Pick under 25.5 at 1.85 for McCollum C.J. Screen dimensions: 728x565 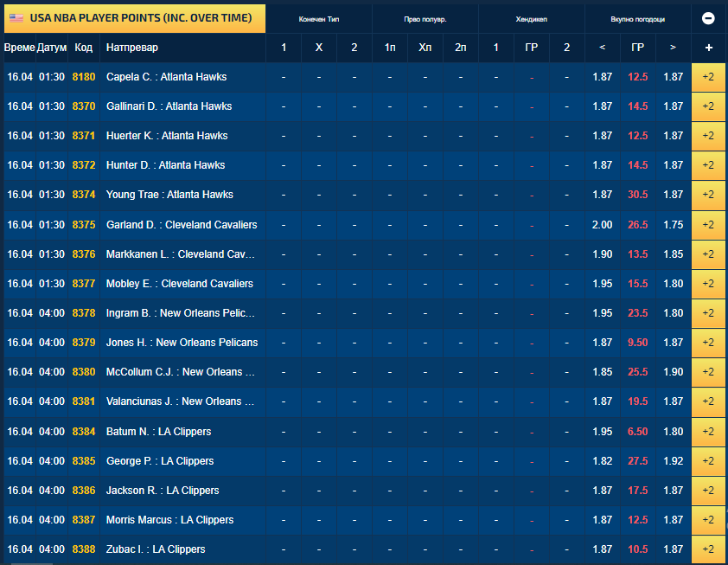[602, 372]
